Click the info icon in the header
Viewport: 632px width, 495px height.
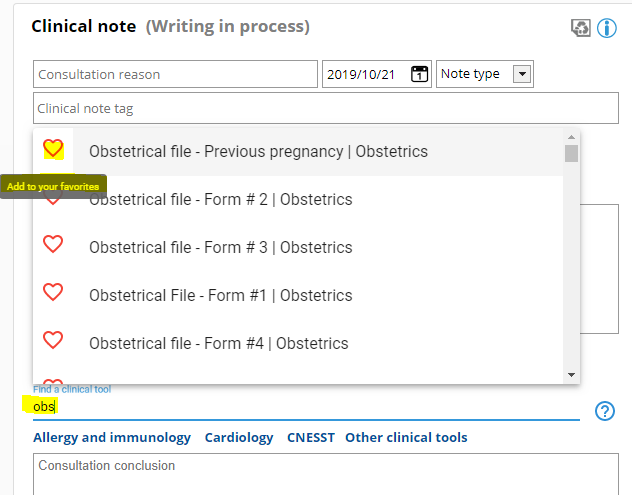click(x=607, y=28)
